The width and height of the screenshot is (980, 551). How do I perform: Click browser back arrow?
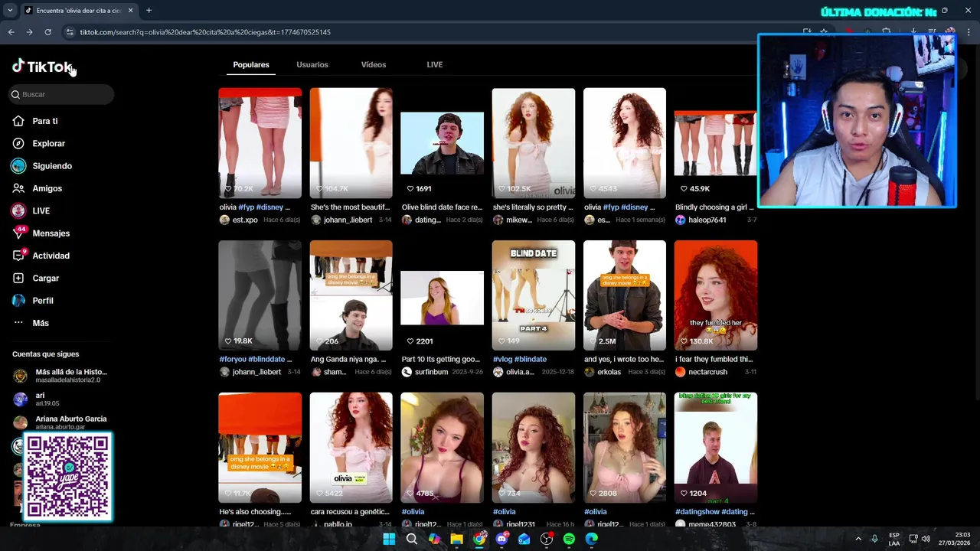click(11, 32)
